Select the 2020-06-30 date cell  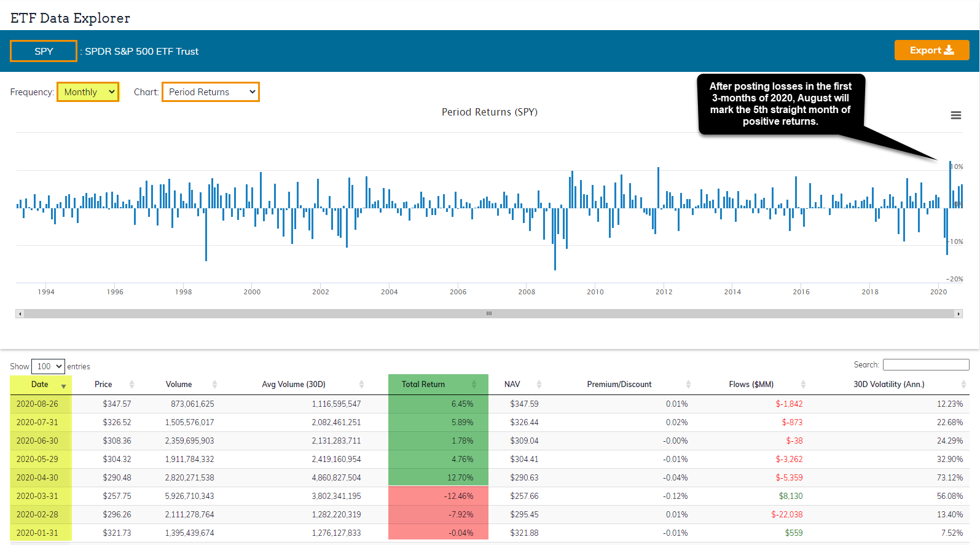(x=37, y=441)
